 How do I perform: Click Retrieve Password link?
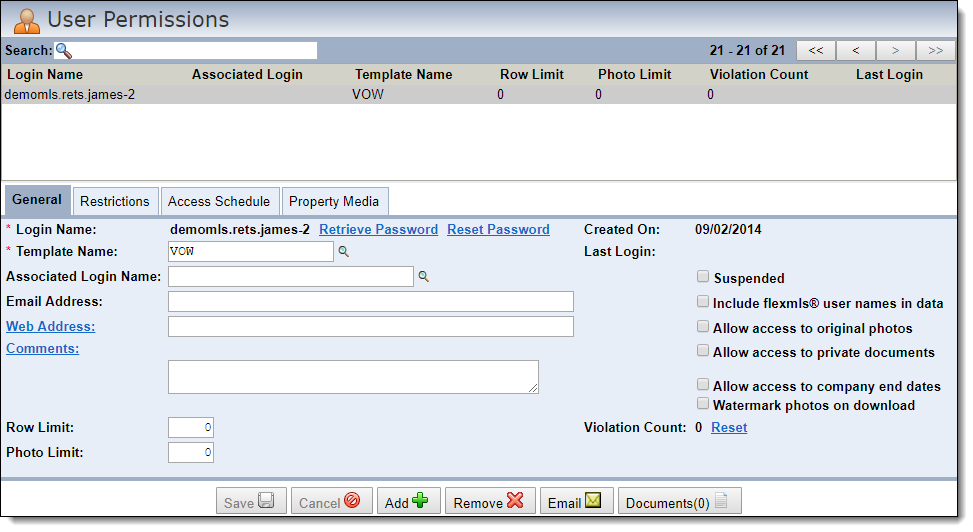[379, 230]
